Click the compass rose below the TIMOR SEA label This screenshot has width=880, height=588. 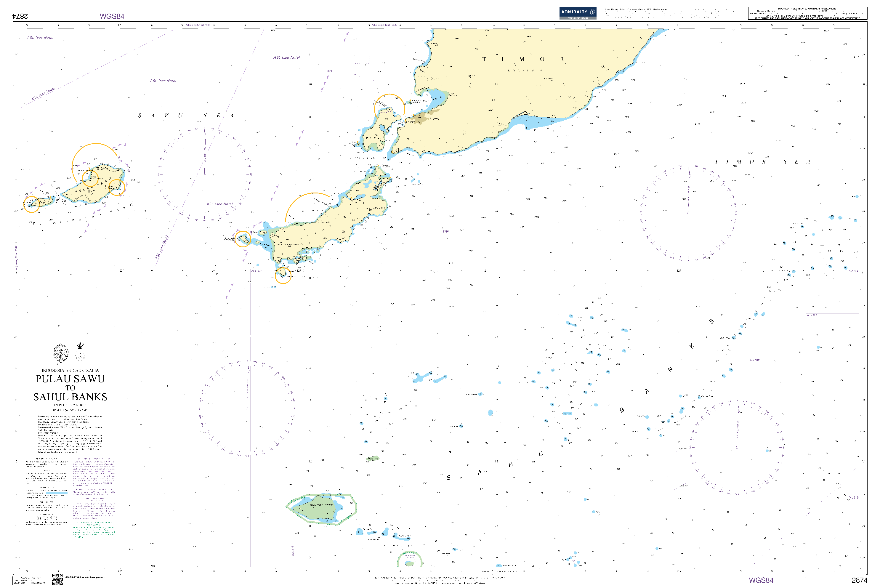click(x=688, y=213)
